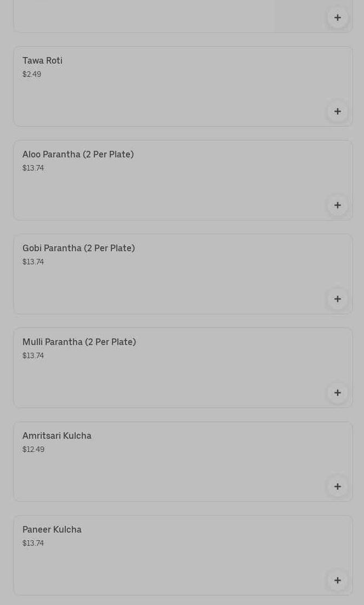This screenshot has width=364, height=605.
Task: Select the Aloo Parantha (2 Per Plate) name
Action: 78,155
